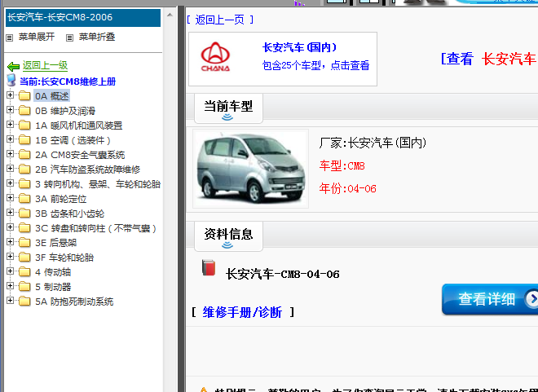Click the 查看 长安汽车 link
Image resolution: width=538 pixels, height=392 pixels.
coord(488,59)
